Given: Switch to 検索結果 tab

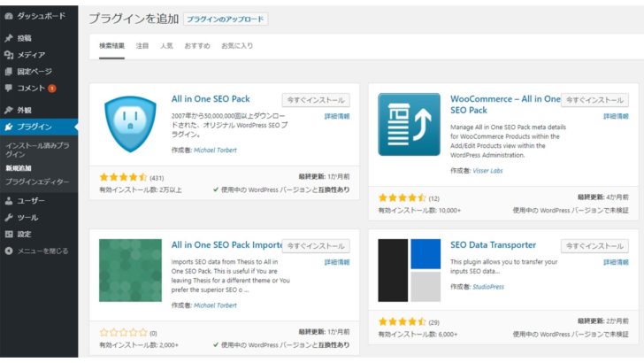Looking at the screenshot, I should 111,46.
